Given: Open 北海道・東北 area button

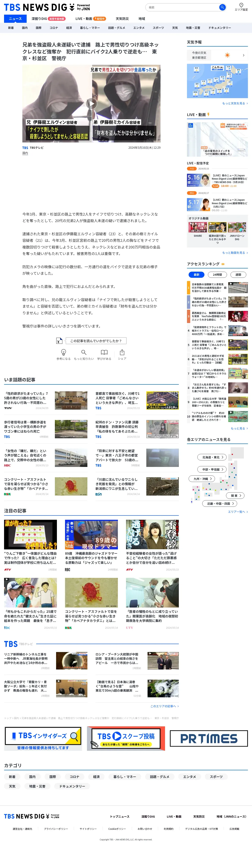Looking at the screenshot, I should click(212, 457).
